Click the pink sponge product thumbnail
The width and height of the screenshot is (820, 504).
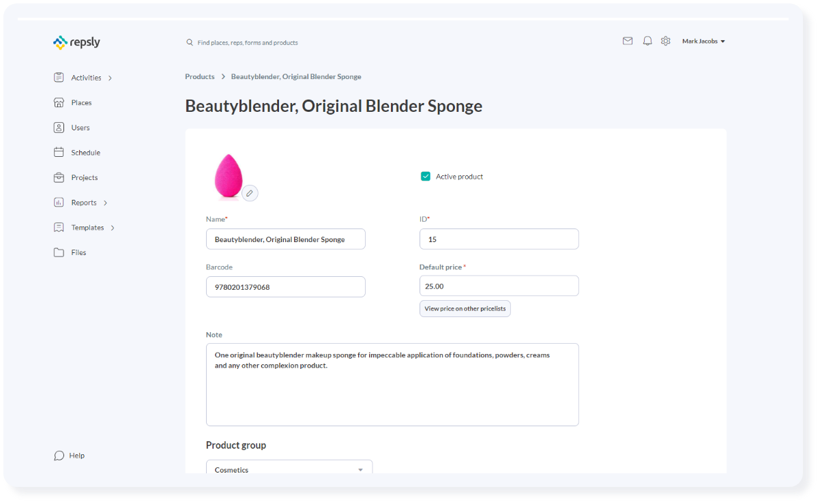point(229,176)
